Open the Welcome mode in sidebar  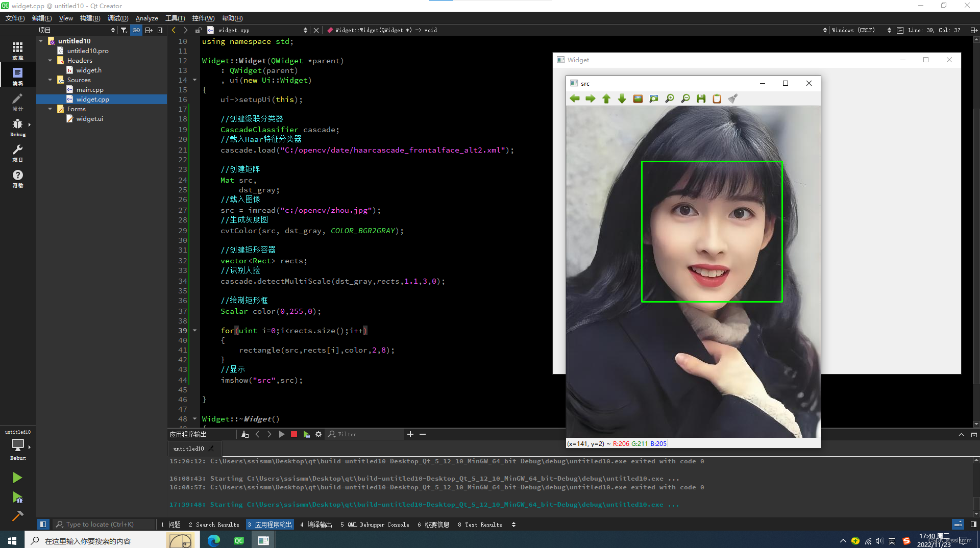click(x=18, y=51)
